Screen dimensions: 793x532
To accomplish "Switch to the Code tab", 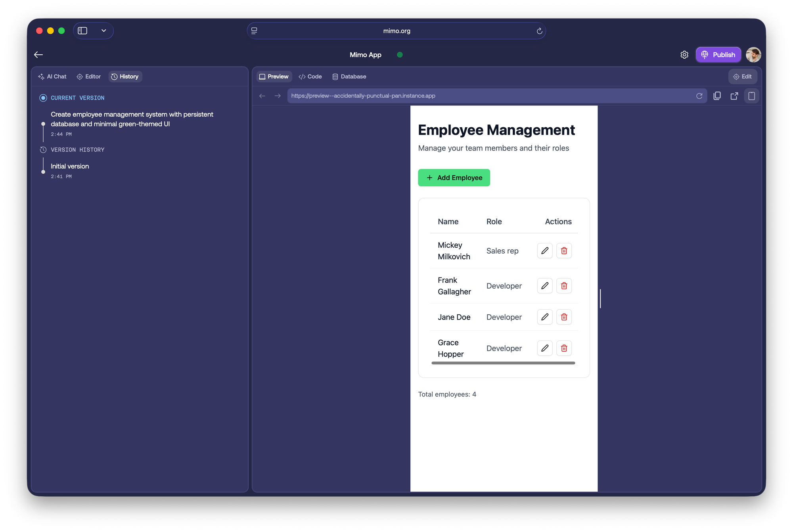I will pyautogui.click(x=310, y=77).
